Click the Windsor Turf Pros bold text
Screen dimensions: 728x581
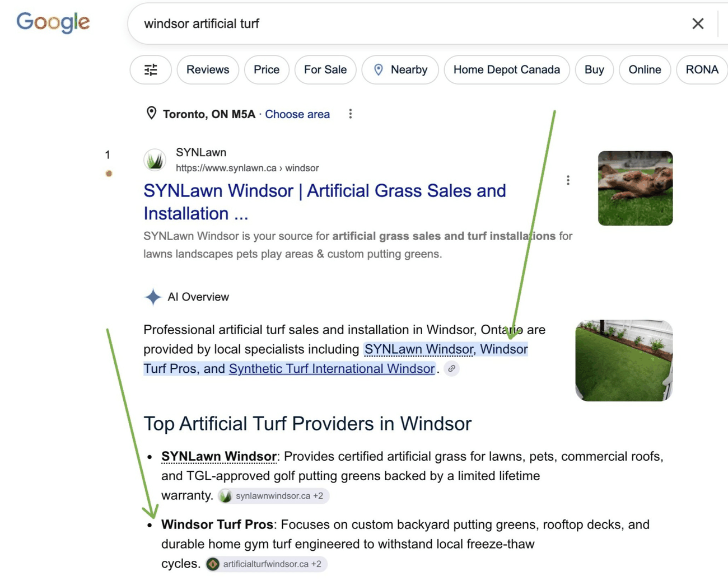point(217,524)
